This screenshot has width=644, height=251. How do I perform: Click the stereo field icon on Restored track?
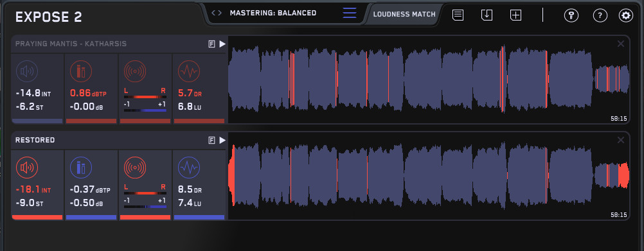tap(135, 168)
